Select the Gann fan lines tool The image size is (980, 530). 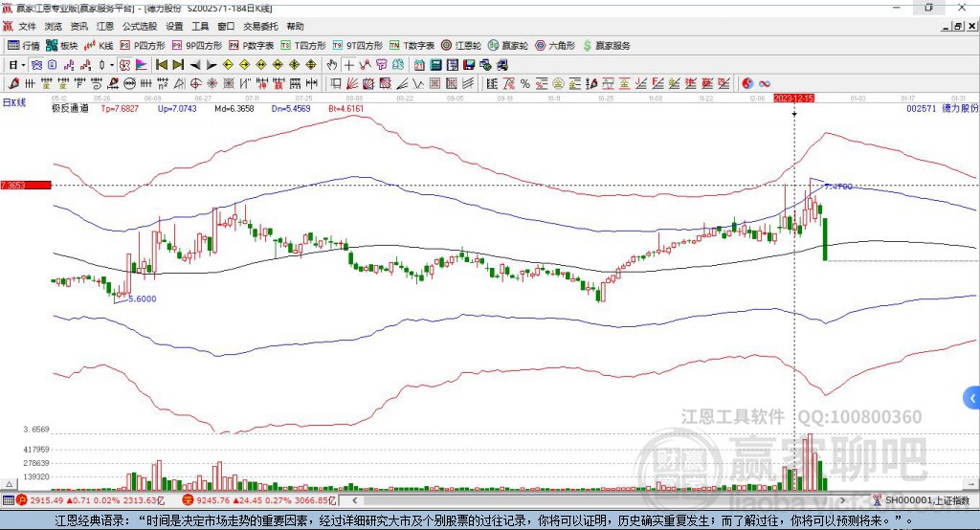(352, 83)
